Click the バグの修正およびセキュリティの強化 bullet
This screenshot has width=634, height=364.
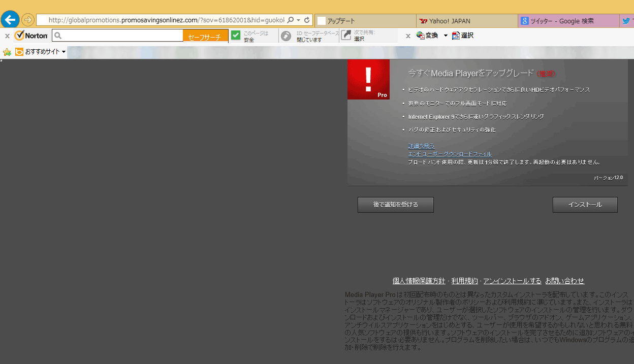[452, 130]
